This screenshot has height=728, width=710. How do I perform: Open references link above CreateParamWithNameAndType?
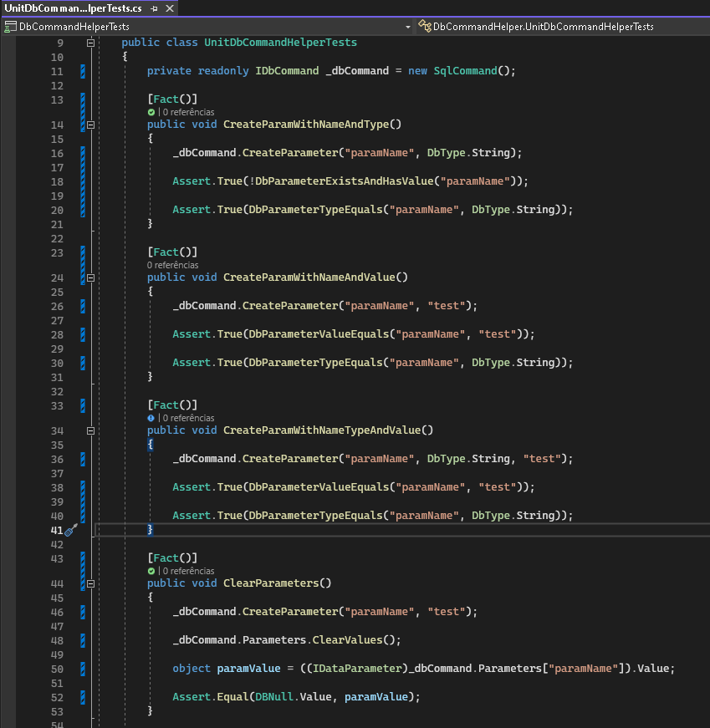click(x=188, y=112)
